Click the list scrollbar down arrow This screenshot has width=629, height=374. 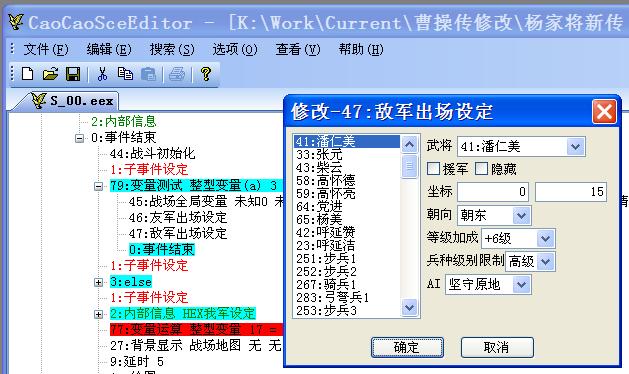(x=409, y=308)
